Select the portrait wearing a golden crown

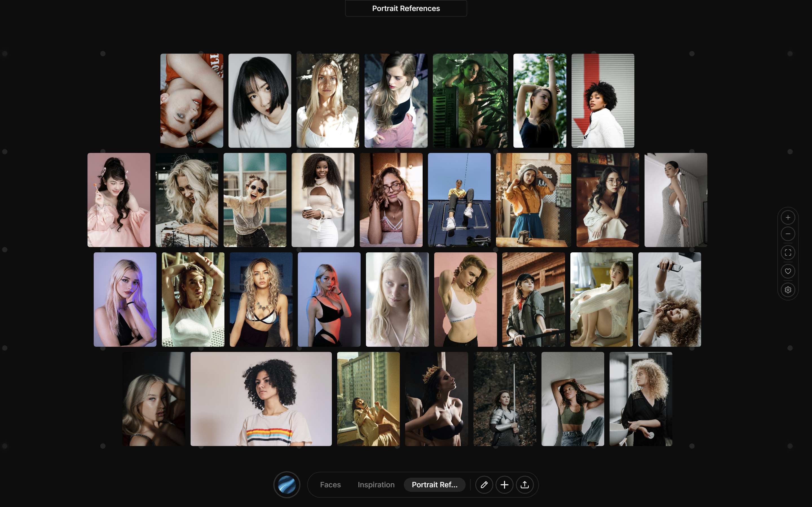pos(436,400)
